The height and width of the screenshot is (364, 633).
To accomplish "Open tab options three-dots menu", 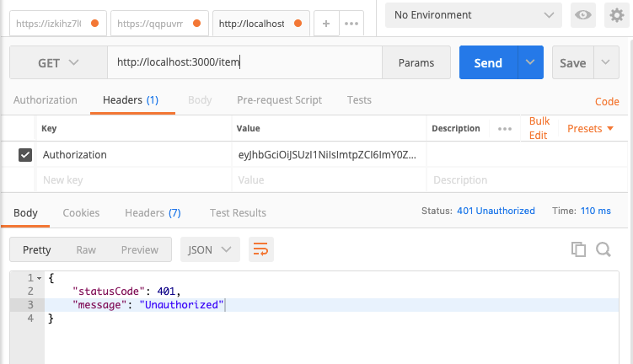I will coord(351,24).
